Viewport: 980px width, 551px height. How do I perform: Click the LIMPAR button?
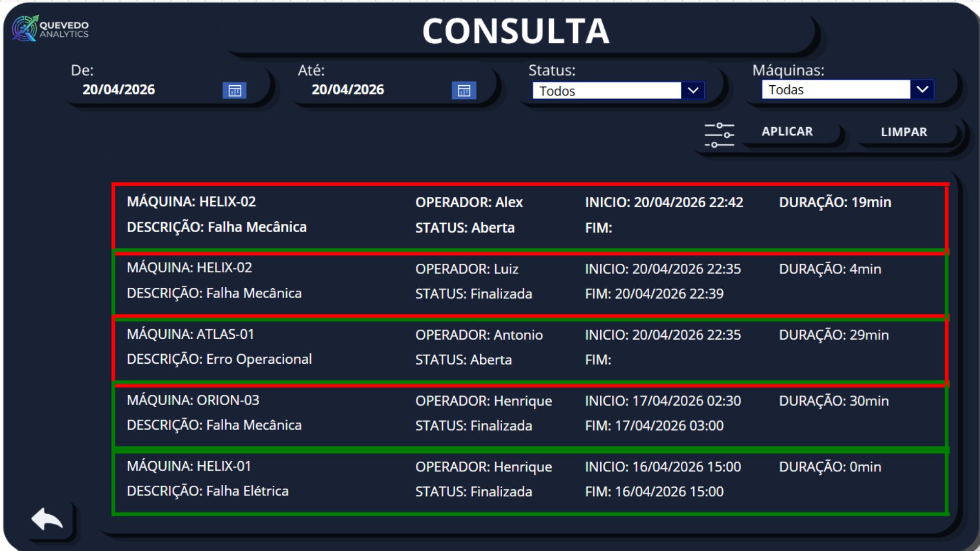click(903, 132)
